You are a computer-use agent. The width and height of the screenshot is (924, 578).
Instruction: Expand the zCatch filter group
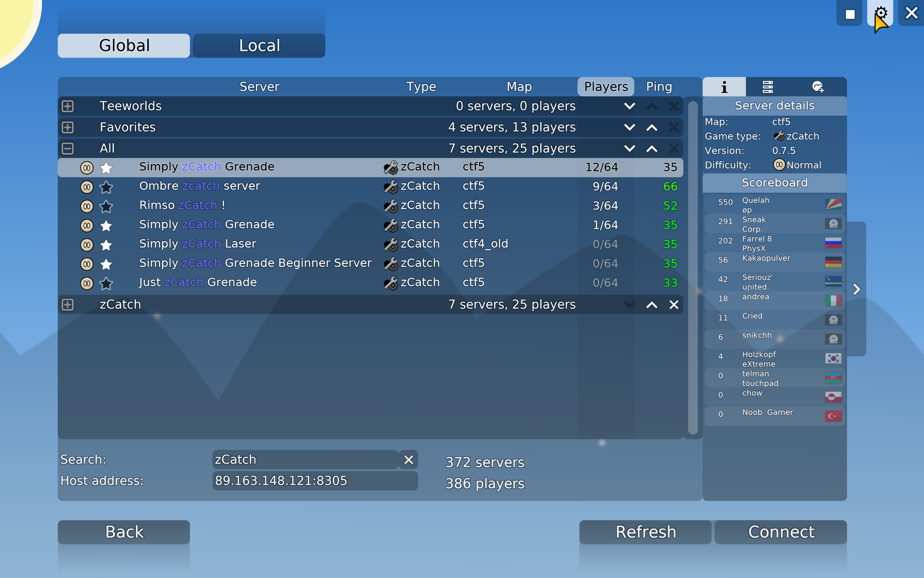tap(68, 305)
